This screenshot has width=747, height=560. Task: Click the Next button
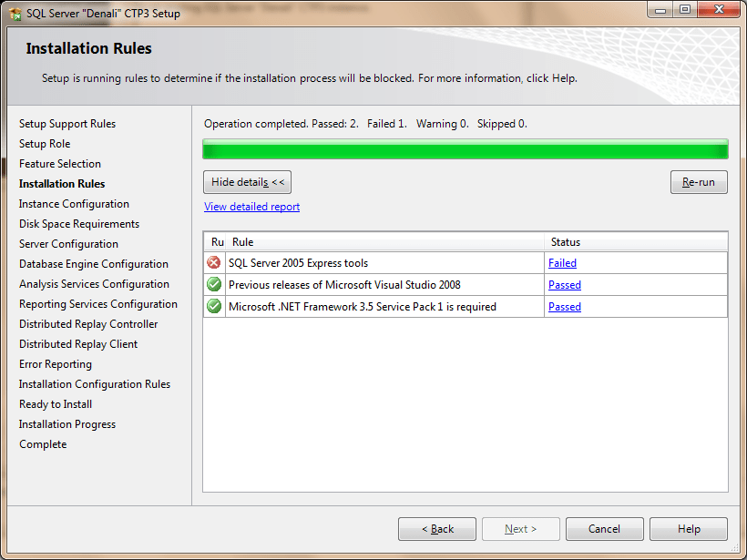click(x=521, y=528)
